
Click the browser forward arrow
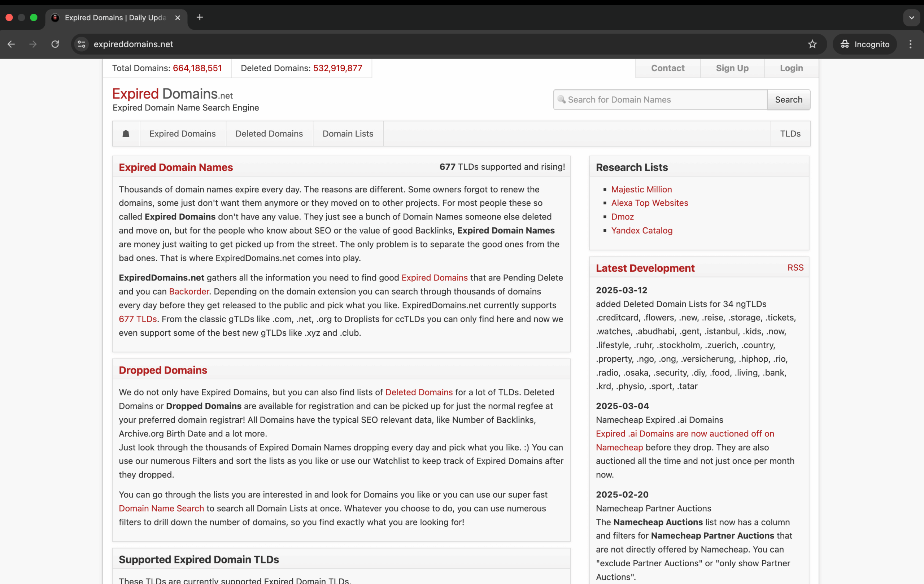[x=33, y=44]
